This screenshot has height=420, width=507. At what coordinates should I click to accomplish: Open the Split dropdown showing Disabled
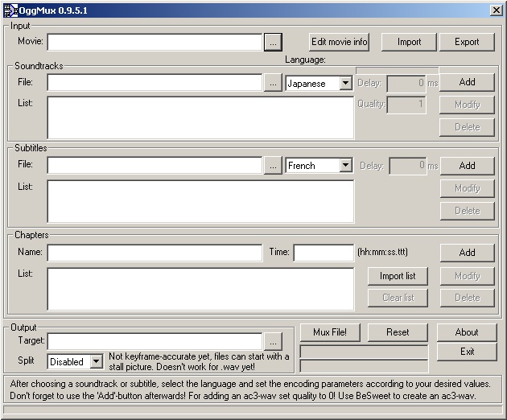76,361
